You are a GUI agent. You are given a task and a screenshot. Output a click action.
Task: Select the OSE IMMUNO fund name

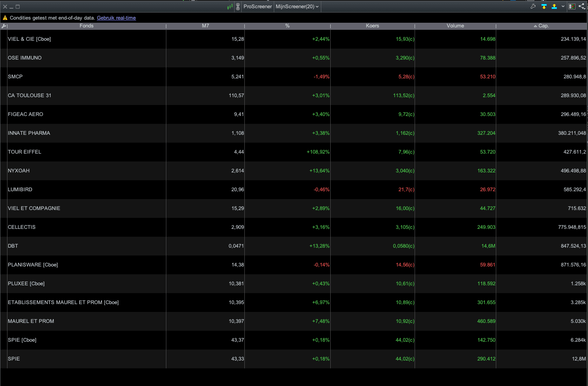[x=25, y=58]
